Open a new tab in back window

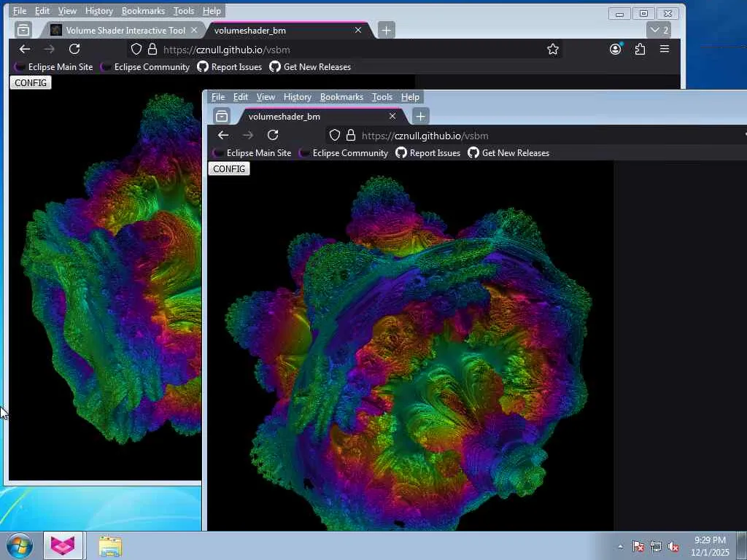point(387,31)
